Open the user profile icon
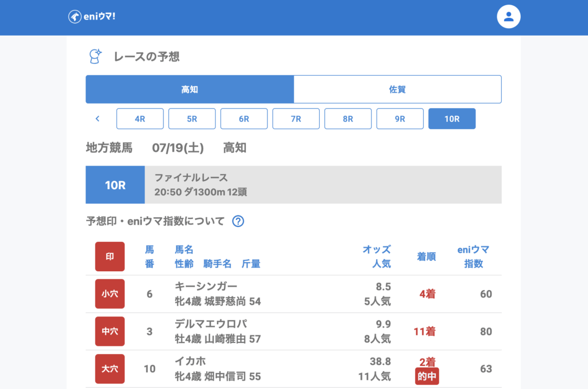The height and width of the screenshot is (389, 588). [508, 17]
